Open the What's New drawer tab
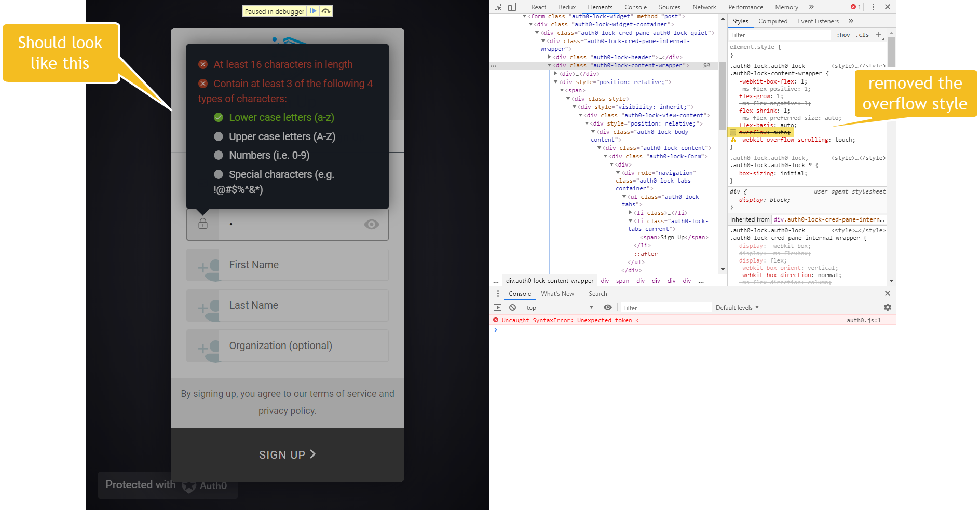980x510 pixels. 557,294
